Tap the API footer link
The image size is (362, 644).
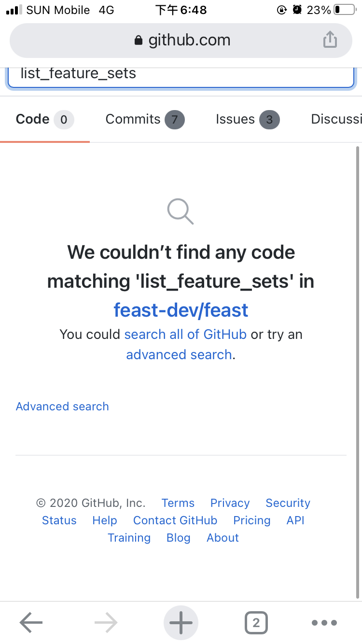pos(295,520)
